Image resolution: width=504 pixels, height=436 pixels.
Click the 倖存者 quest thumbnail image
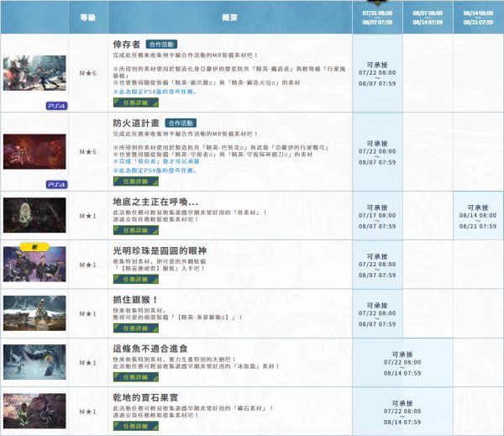coord(34,73)
